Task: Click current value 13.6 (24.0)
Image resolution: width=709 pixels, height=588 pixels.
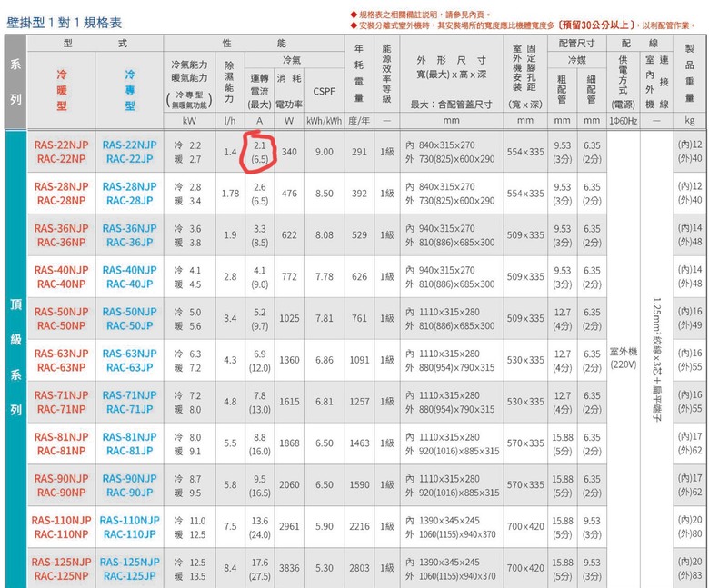Action: 260,527
